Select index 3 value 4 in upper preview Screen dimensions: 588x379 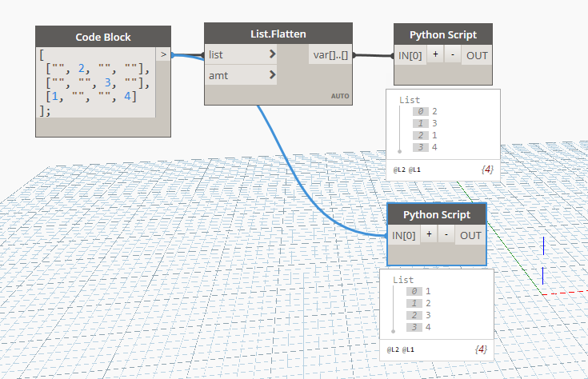426,147
